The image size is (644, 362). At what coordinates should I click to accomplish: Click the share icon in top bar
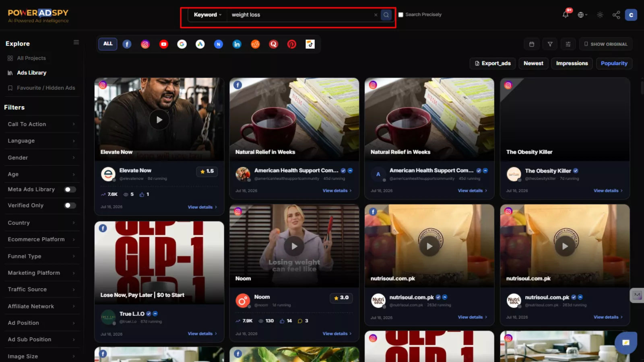click(616, 15)
